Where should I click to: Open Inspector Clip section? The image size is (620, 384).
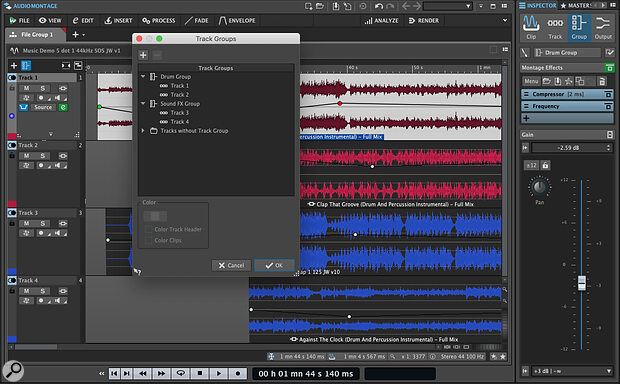tap(531, 27)
